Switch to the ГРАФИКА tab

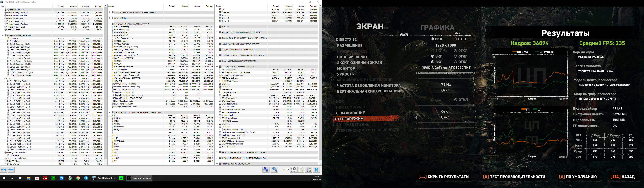(x=437, y=28)
